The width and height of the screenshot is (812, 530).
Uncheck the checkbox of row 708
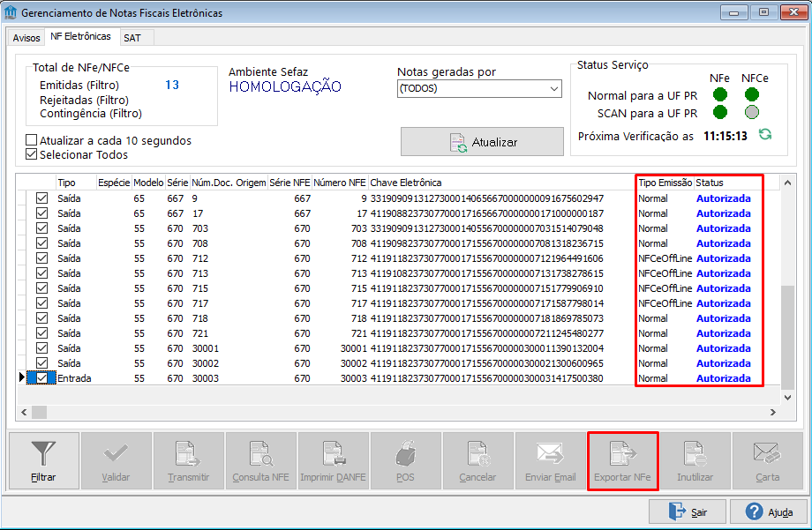[42, 243]
